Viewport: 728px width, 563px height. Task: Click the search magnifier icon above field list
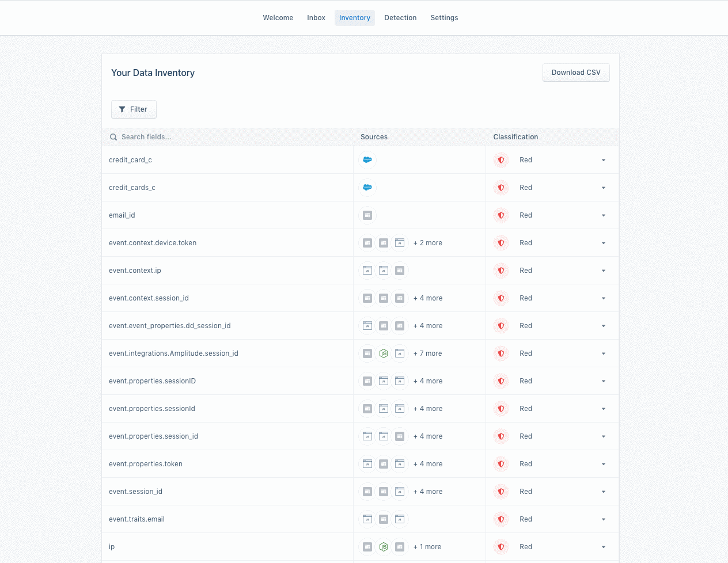click(113, 137)
